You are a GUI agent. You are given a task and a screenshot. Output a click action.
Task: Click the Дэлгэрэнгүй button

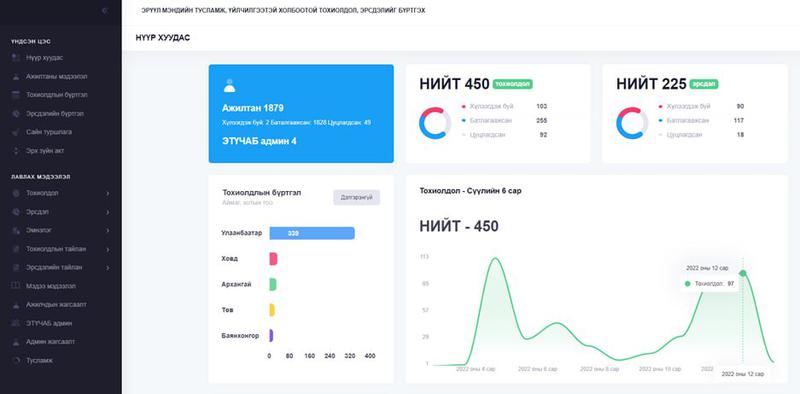[357, 198]
